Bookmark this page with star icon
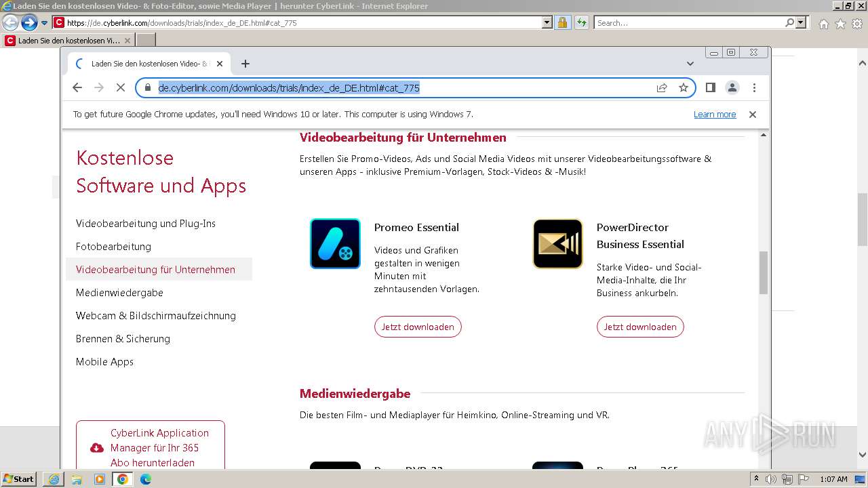The height and width of the screenshot is (488, 868). [683, 87]
